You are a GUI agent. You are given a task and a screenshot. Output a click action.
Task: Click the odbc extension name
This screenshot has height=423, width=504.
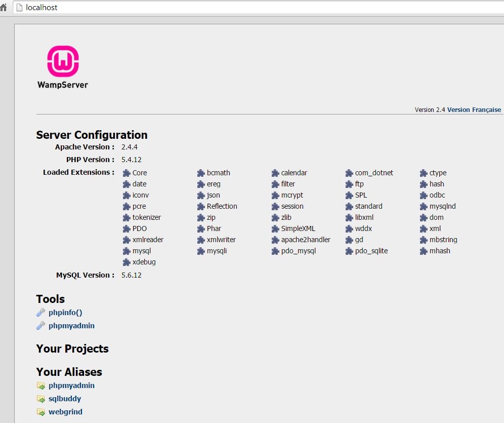coord(437,195)
